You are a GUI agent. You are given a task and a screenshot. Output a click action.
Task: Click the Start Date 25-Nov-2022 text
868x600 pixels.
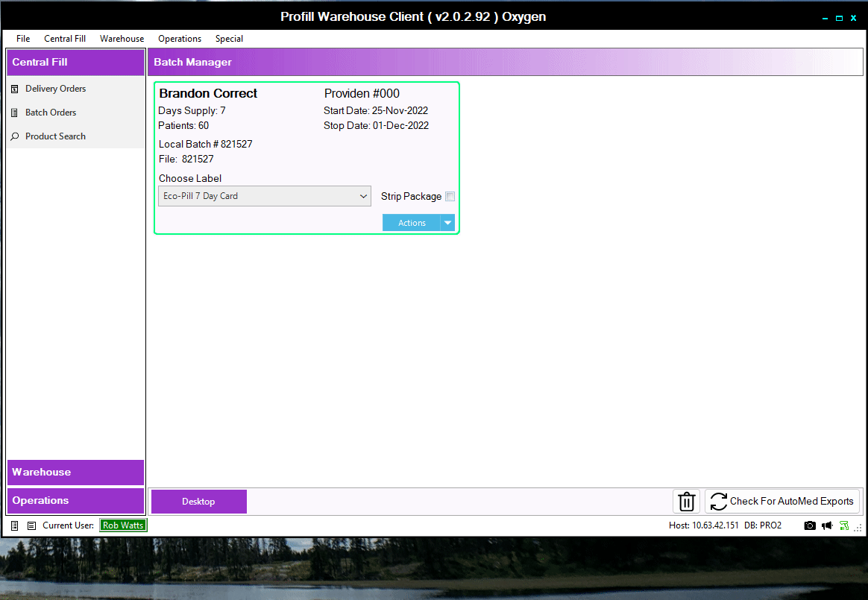click(x=376, y=111)
